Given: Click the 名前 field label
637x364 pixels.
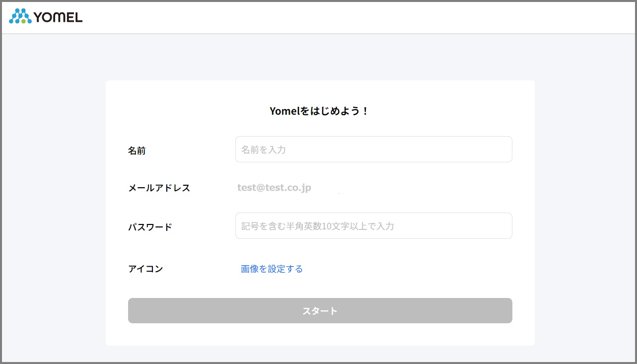Looking at the screenshot, I should (x=137, y=150).
